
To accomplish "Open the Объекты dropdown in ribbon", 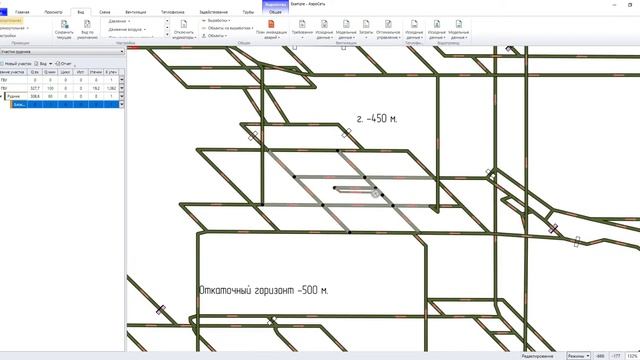I will 215,36.
